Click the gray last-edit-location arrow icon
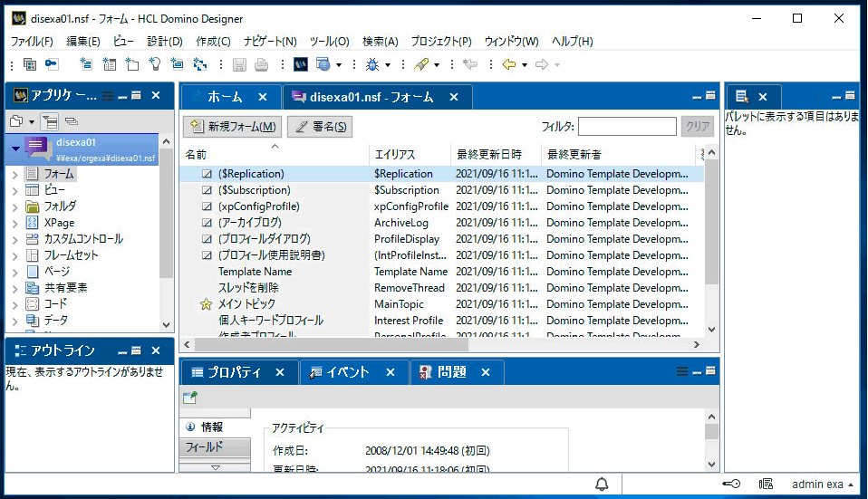 click(x=470, y=64)
